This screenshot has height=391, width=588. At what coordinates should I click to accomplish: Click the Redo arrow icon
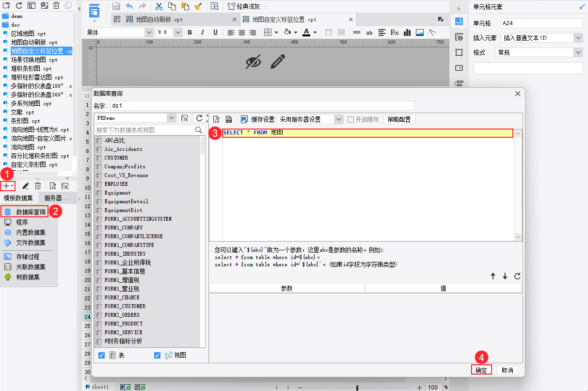pos(143,6)
